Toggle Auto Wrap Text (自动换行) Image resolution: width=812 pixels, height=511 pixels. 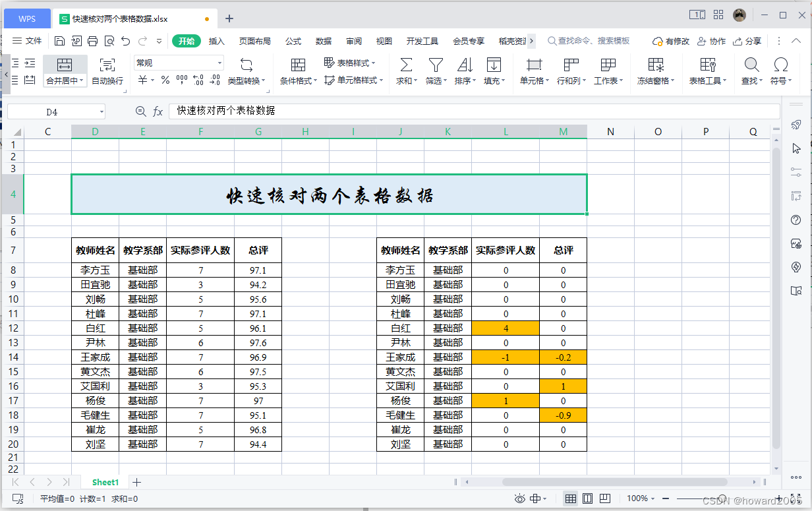107,72
